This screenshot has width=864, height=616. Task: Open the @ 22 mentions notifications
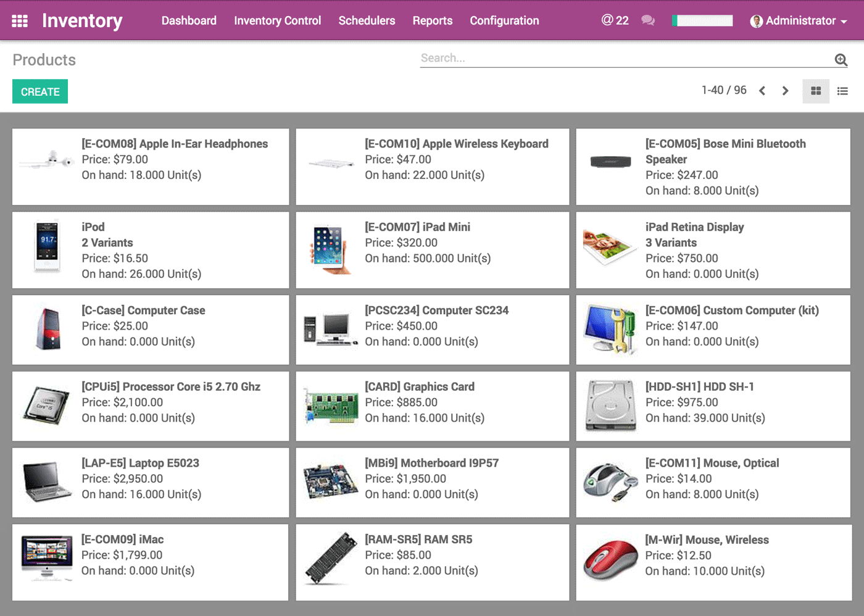point(615,20)
